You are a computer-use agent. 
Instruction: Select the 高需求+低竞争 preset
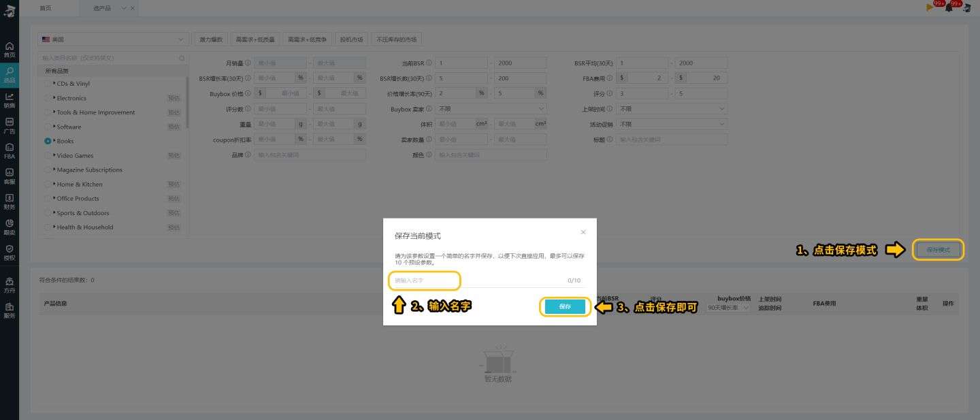click(x=307, y=39)
